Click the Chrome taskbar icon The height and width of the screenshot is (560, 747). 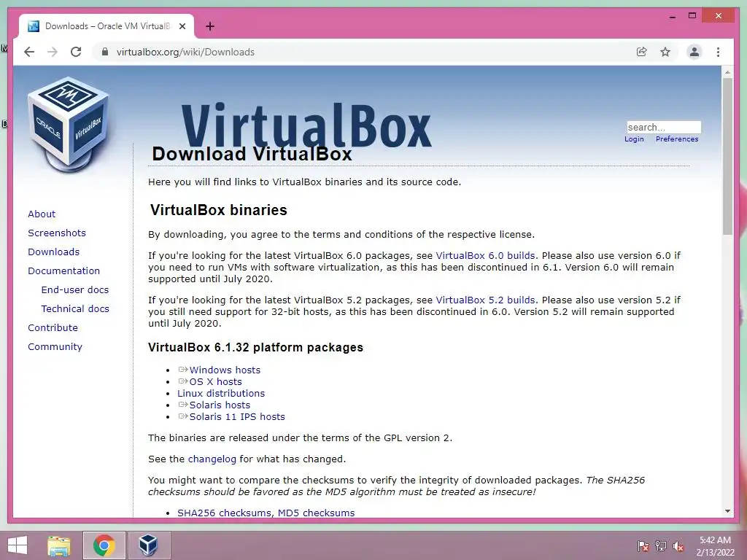(x=104, y=545)
